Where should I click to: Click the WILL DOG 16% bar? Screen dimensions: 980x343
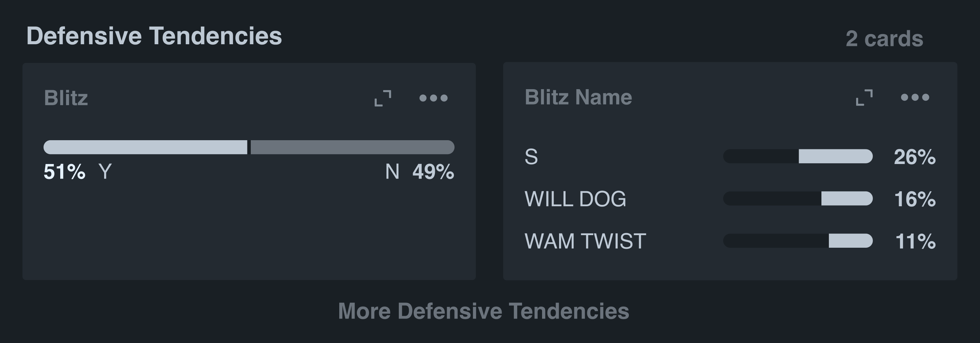tap(797, 198)
